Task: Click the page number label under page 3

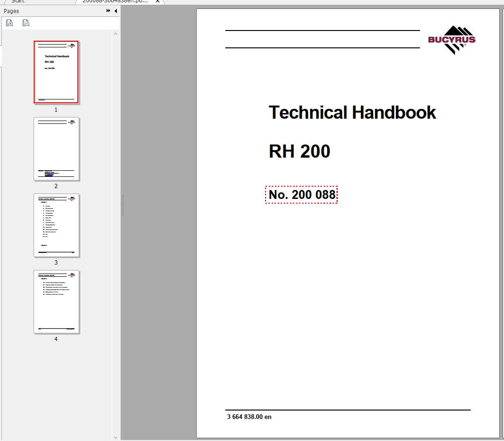Action: tap(56, 262)
